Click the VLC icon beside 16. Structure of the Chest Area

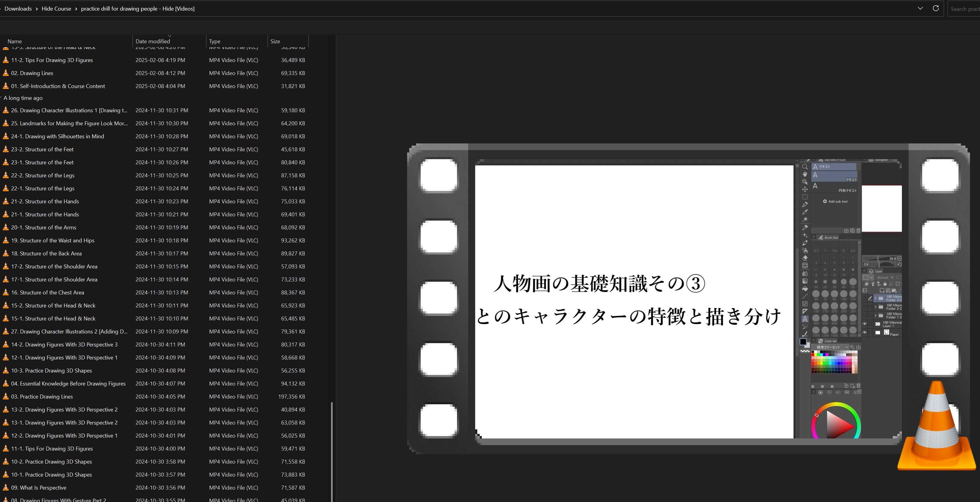pyautogui.click(x=6, y=292)
